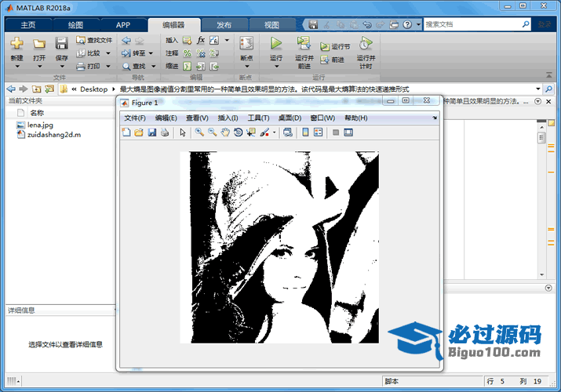Open Figure 1 查看(V) menu
Image resolution: width=561 pixels, height=392 pixels.
[x=197, y=118]
